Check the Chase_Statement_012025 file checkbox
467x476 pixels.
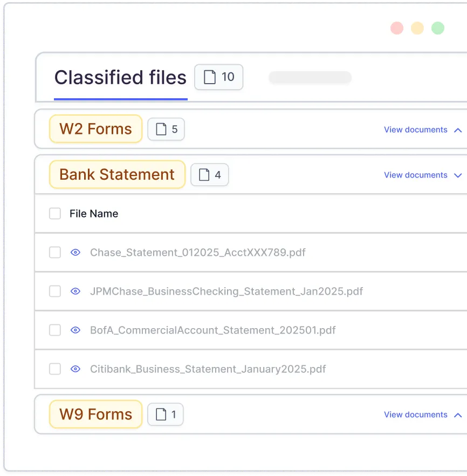[55, 252]
